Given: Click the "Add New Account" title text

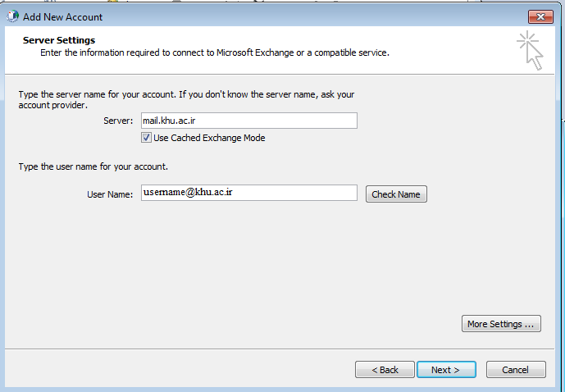Looking at the screenshot, I should click(x=63, y=16).
